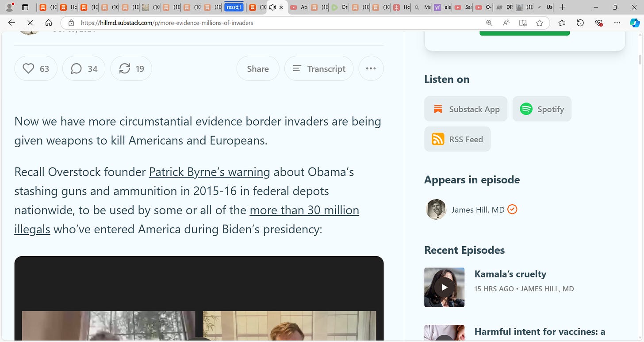The height and width of the screenshot is (342, 644).
Task: Click the Share button
Action: coord(258,68)
